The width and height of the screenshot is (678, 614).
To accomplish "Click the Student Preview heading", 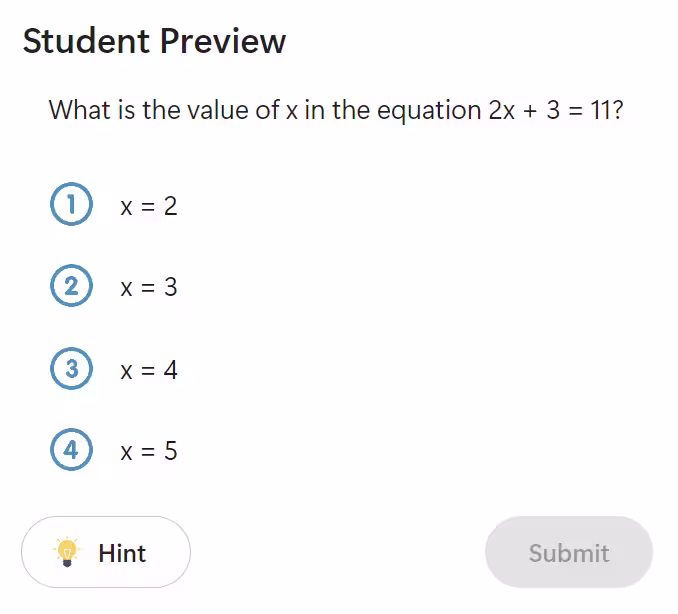I will point(154,41).
